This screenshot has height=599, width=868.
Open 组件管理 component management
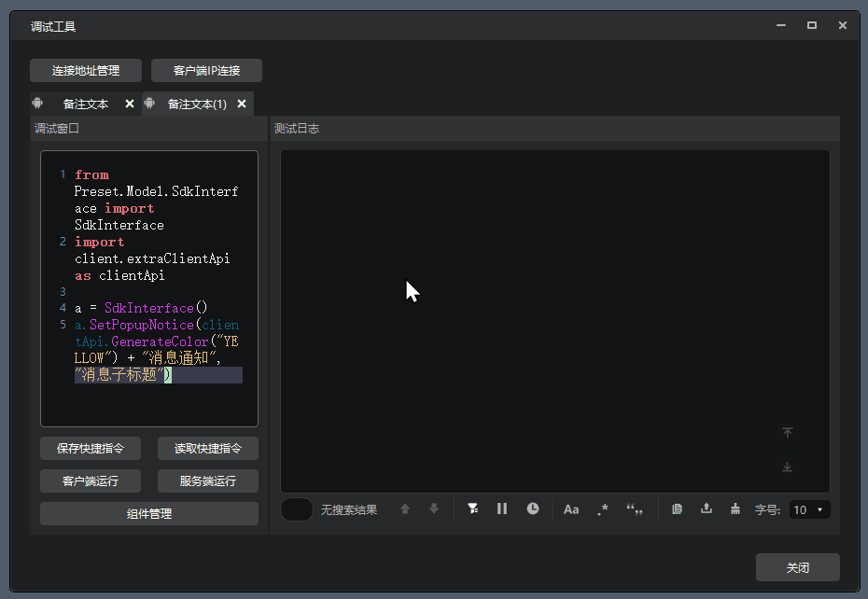click(x=149, y=513)
